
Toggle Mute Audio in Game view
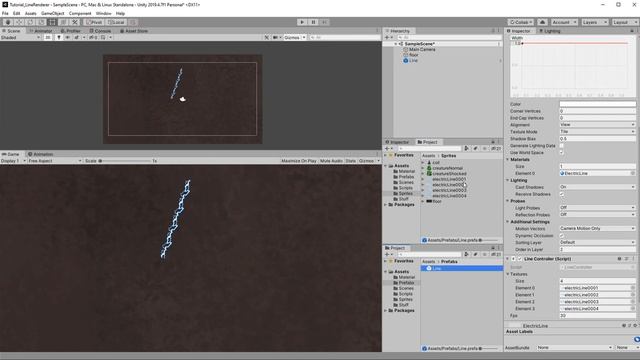coord(331,161)
